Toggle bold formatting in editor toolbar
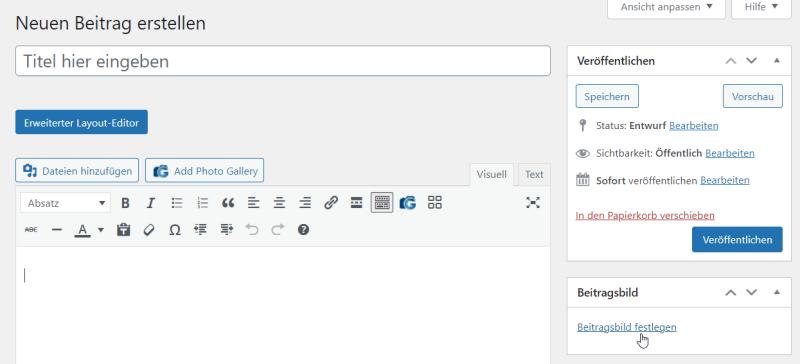Screen dimensions: 800x364 tap(125, 203)
